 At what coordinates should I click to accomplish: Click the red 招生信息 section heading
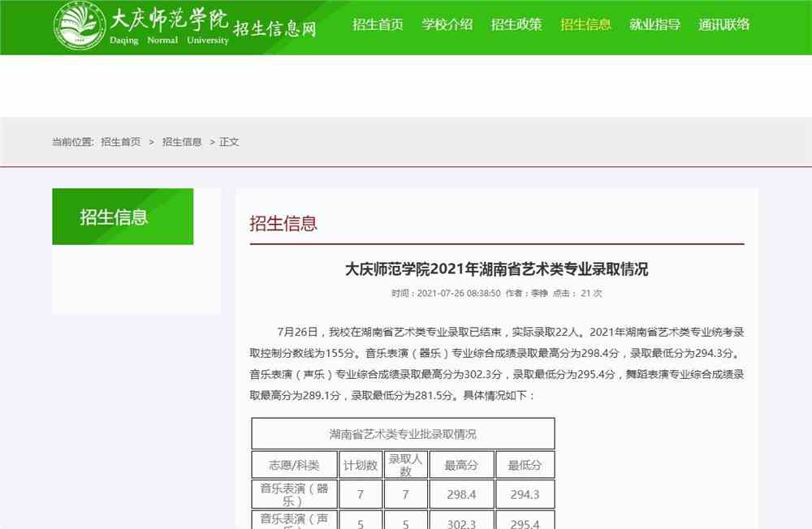283,224
